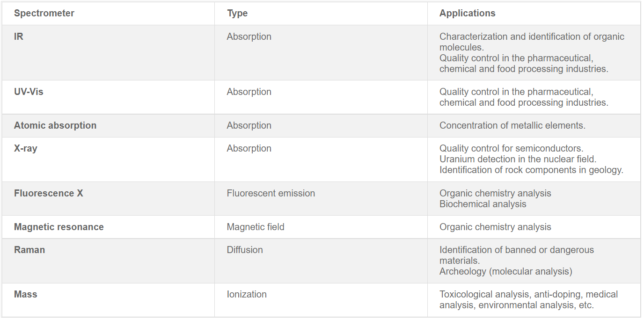Click the Raman spectrometer cell
This screenshot has width=644, height=319.
(x=29, y=250)
